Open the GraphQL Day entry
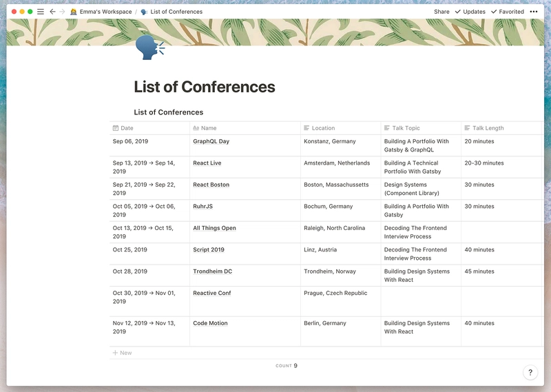 tap(211, 141)
